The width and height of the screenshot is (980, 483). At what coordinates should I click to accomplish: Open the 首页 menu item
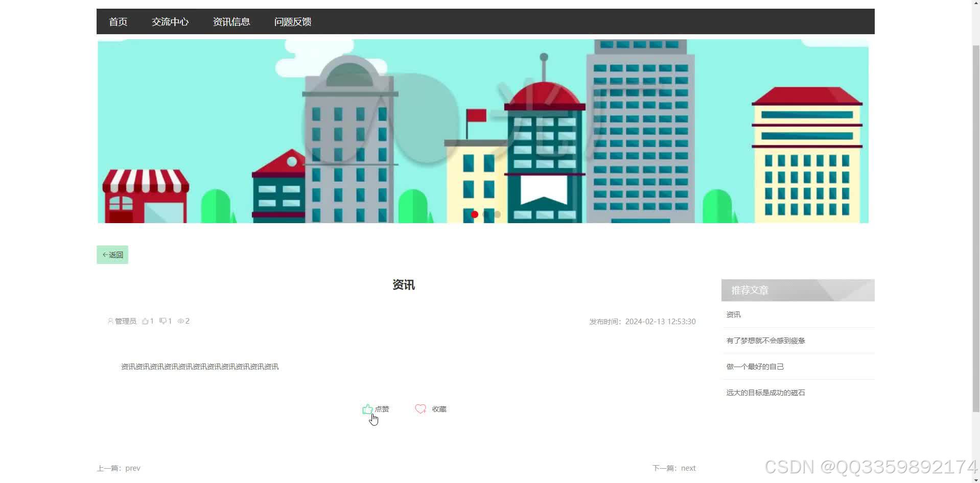tap(118, 21)
